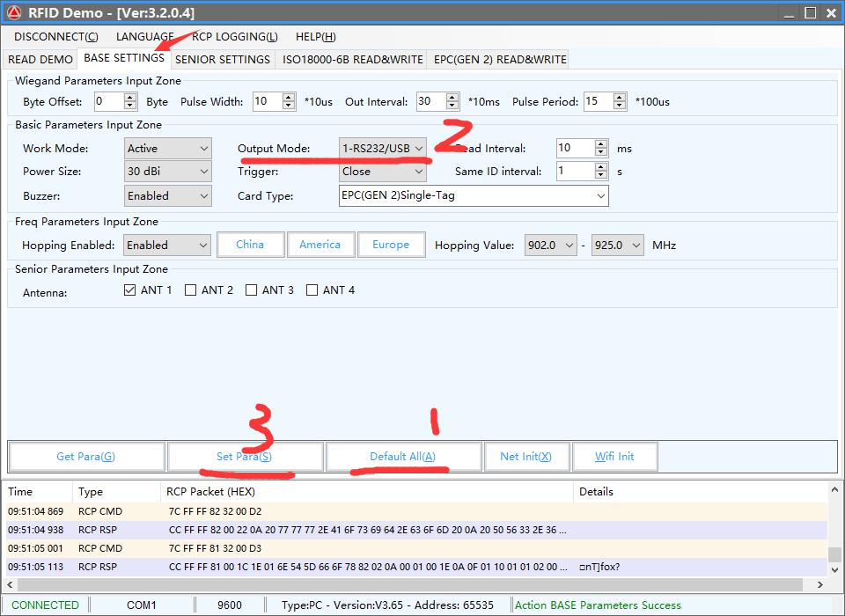Uncheck the ANT 1 antenna checkbox
This screenshot has width=845, height=616.
pos(130,290)
